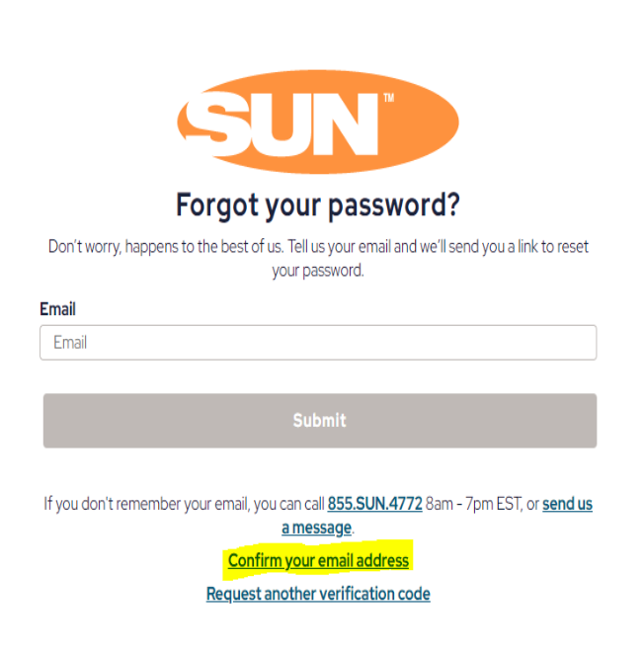This screenshot has width=644, height=656.
Task: Open the 'send us' message link
Action: [x=567, y=504]
